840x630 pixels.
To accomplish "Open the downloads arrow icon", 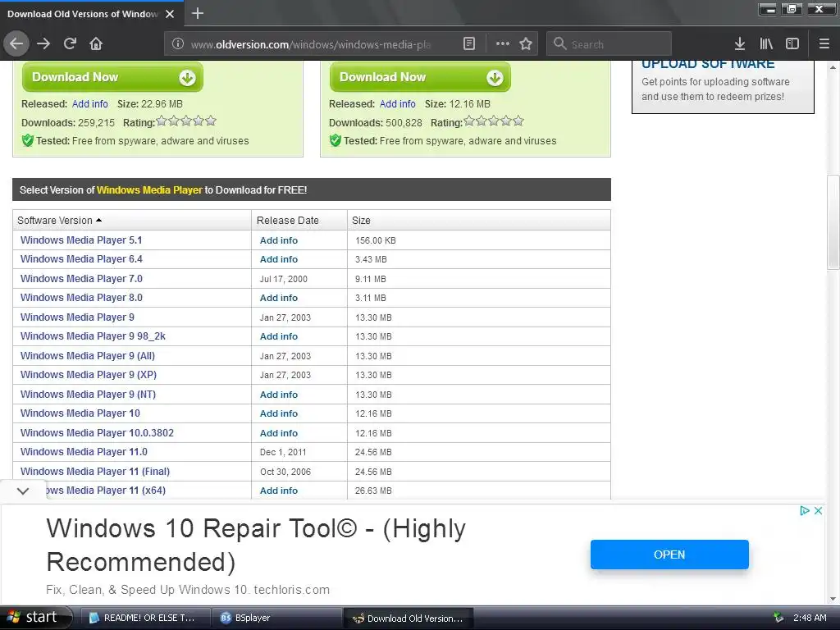I will click(x=740, y=44).
